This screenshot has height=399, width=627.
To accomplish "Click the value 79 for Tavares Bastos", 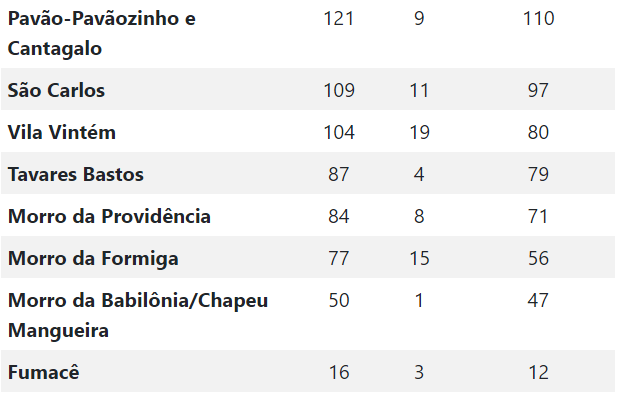I will [538, 174].
